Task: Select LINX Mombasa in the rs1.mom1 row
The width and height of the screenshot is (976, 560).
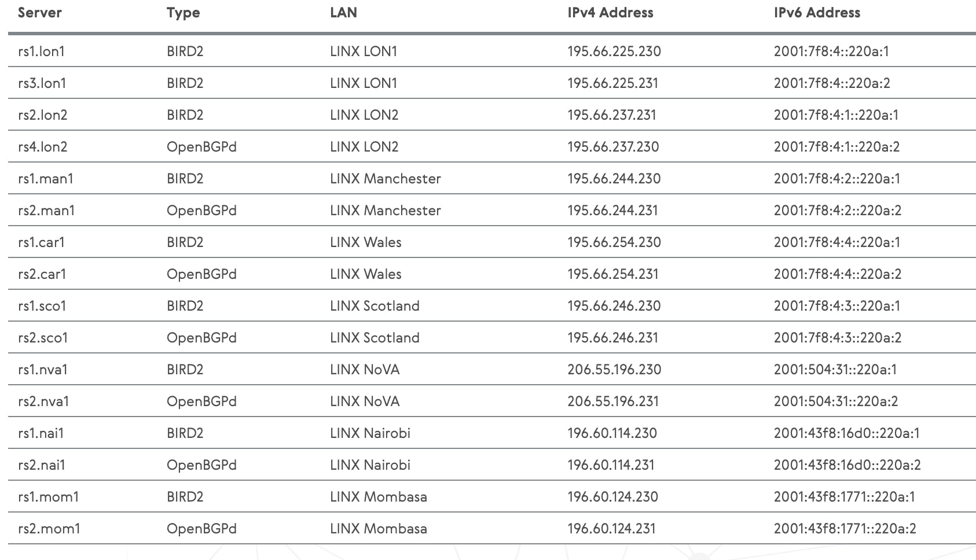Action: (378, 497)
